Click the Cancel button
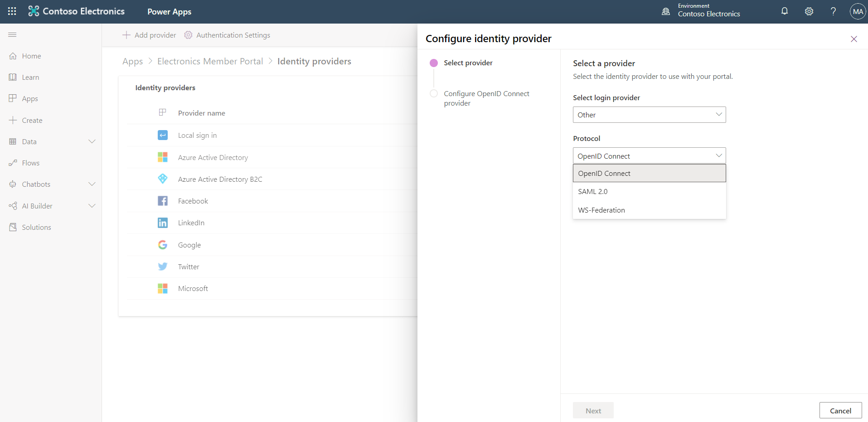The image size is (868, 422). point(840,411)
